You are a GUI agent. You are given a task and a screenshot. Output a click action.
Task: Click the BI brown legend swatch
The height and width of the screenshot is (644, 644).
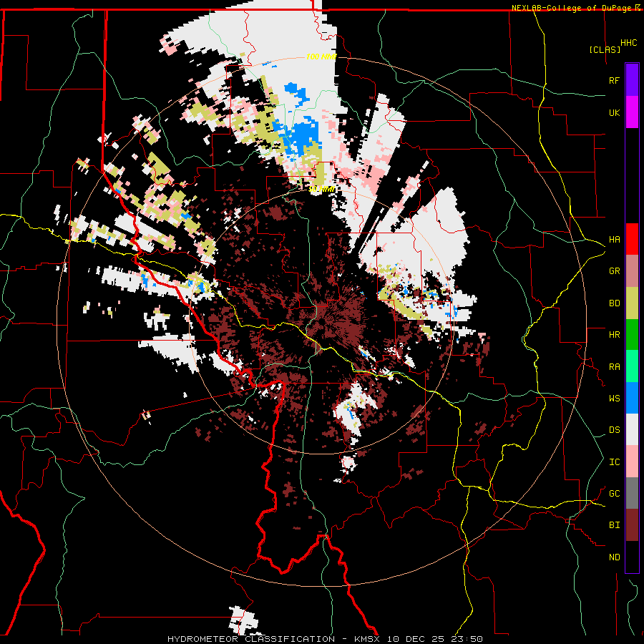pyautogui.click(x=632, y=525)
